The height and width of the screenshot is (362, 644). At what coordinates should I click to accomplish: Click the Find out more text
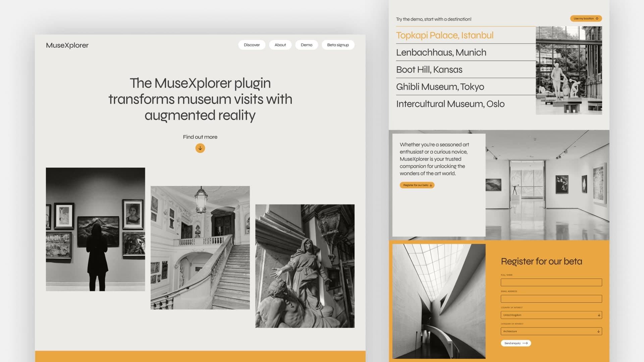[200, 137]
